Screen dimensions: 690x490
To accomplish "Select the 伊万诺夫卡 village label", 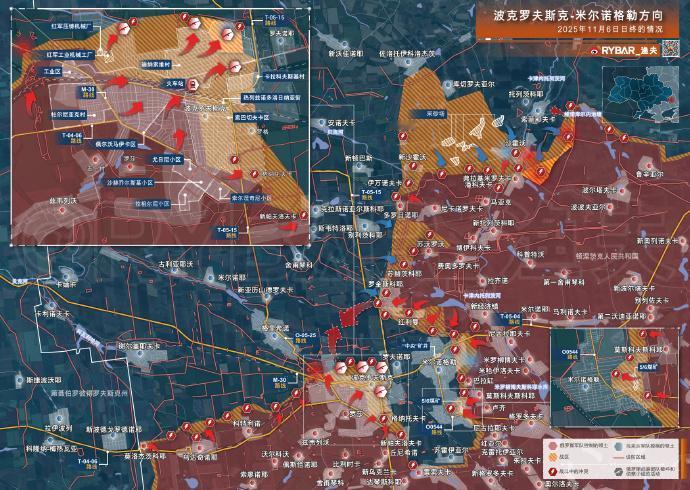I will [385, 182].
